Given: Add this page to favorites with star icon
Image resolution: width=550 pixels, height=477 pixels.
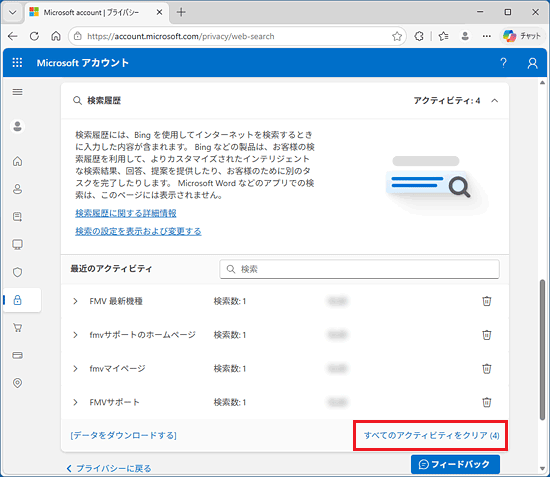Looking at the screenshot, I should tap(397, 36).
